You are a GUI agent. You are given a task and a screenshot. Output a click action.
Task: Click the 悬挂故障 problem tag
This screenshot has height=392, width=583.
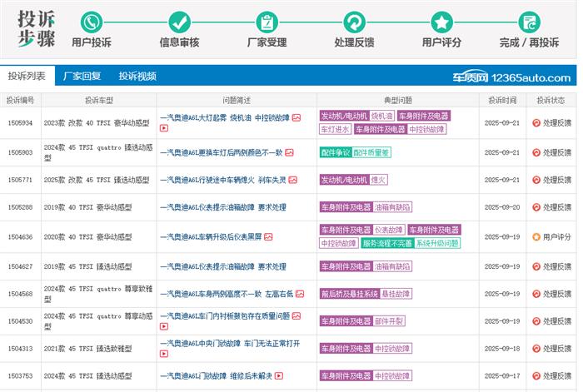[x=395, y=293]
